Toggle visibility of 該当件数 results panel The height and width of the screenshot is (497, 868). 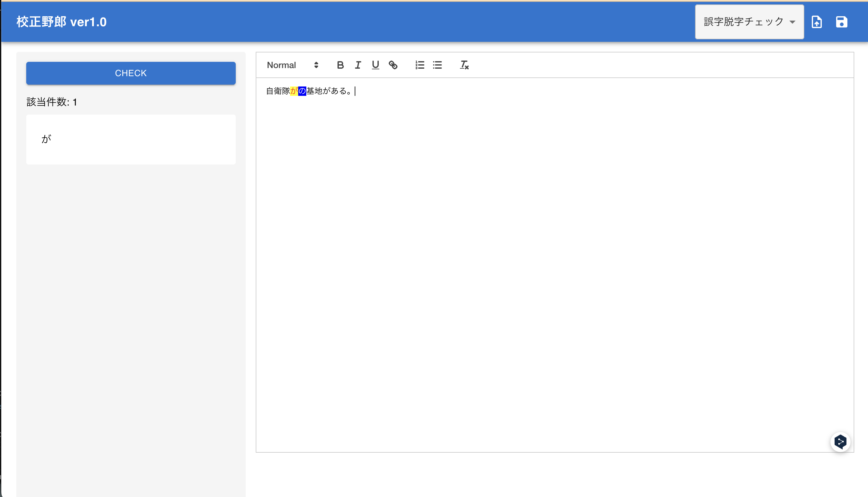pyautogui.click(x=51, y=102)
